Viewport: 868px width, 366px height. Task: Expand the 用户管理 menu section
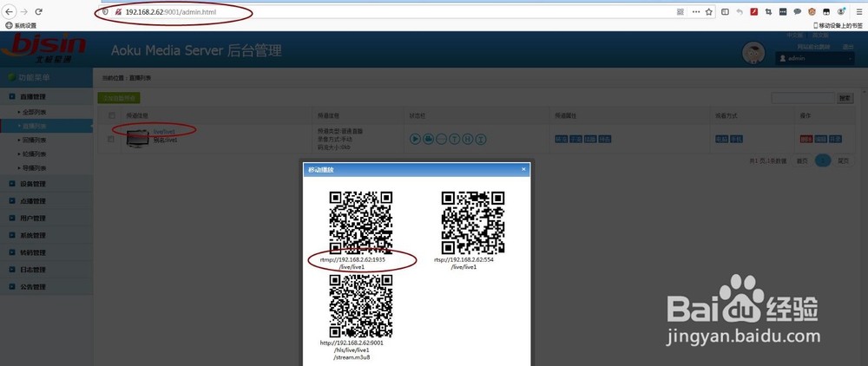[47, 218]
